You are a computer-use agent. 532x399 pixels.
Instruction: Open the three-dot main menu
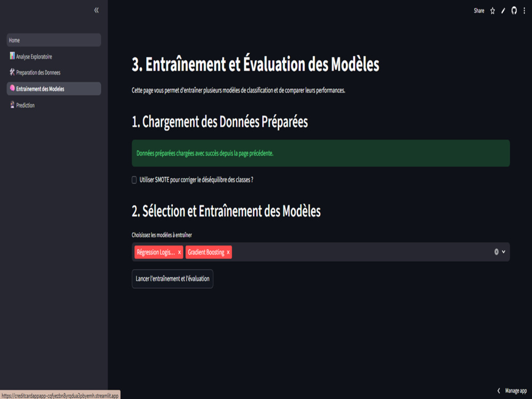524,11
